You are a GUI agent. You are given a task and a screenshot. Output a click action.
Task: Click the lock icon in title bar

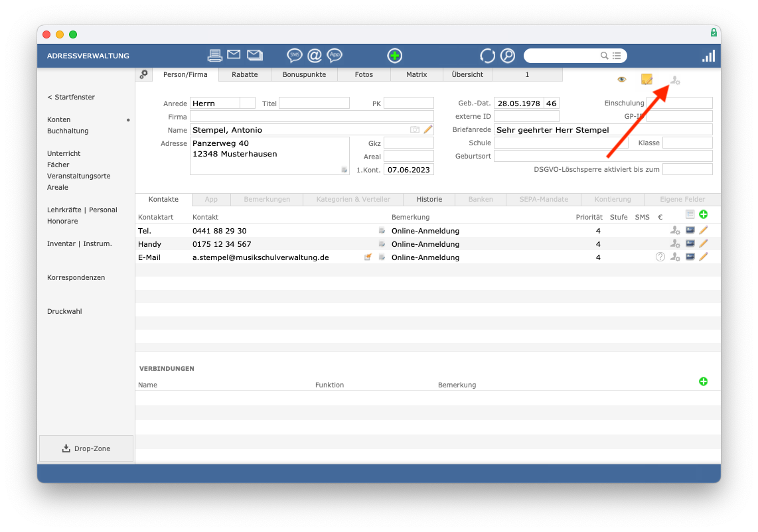coord(714,33)
